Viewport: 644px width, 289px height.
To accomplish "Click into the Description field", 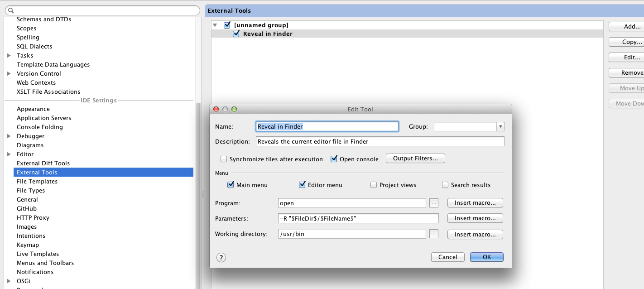I will 380,141.
